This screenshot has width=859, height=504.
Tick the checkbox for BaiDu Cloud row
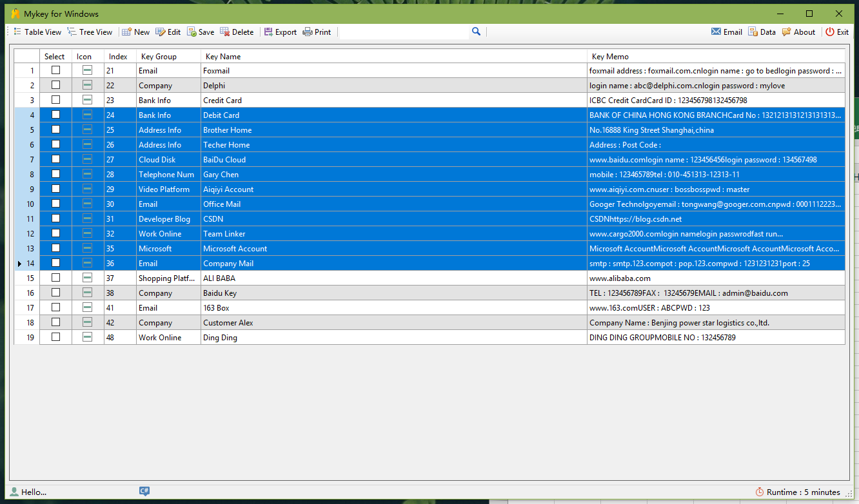tap(55, 159)
